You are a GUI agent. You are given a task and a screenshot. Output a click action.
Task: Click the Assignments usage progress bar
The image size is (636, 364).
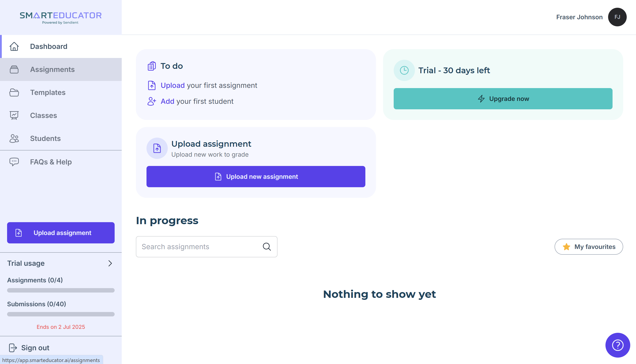click(x=61, y=290)
